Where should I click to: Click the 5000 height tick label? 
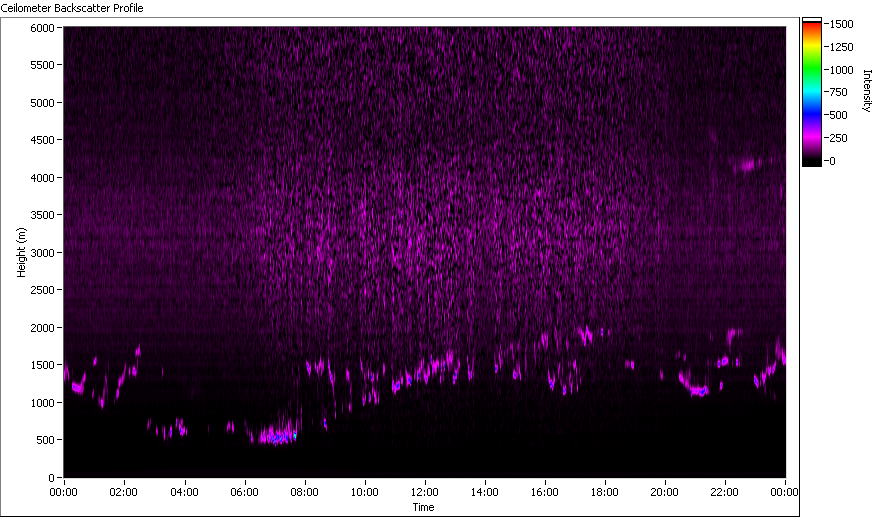click(x=42, y=103)
